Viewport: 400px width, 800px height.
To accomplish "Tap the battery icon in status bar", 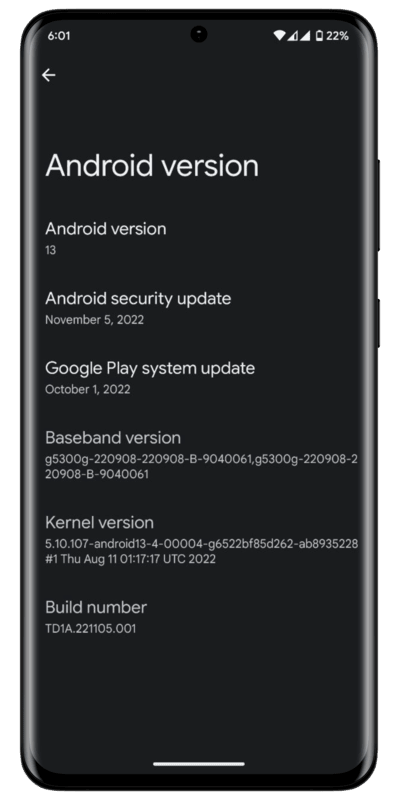I will 319,36.
